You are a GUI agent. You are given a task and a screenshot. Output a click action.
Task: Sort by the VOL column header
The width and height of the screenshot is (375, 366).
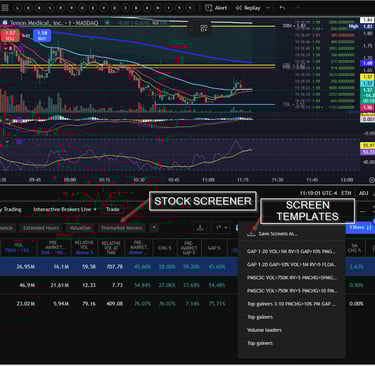[x=18, y=248]
